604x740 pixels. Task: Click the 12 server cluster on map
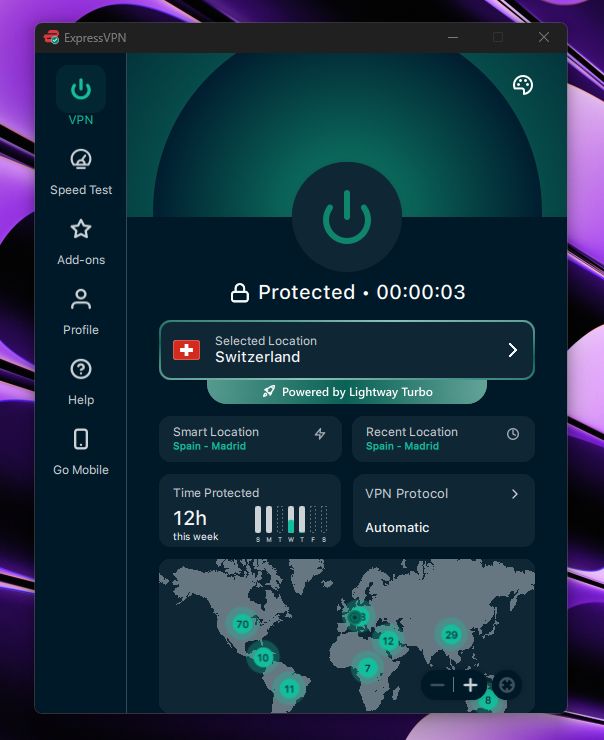(388, 640)
